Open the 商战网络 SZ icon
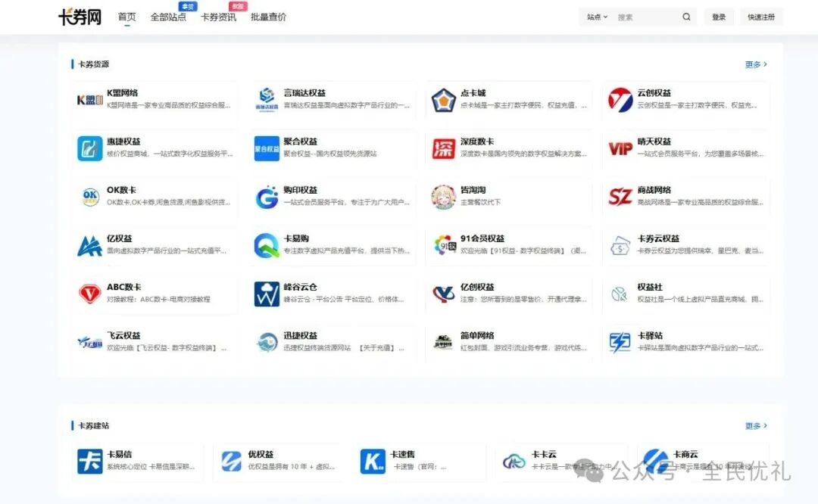The height and width of the screenshot is (504, 818). point(620,197)
